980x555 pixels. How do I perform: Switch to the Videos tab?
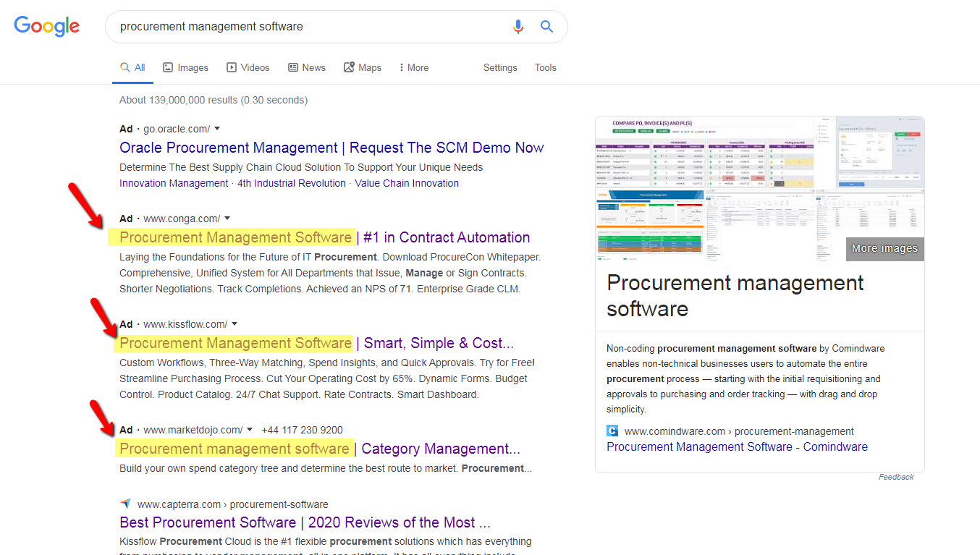pyautogui.click(x=248, y=67)
